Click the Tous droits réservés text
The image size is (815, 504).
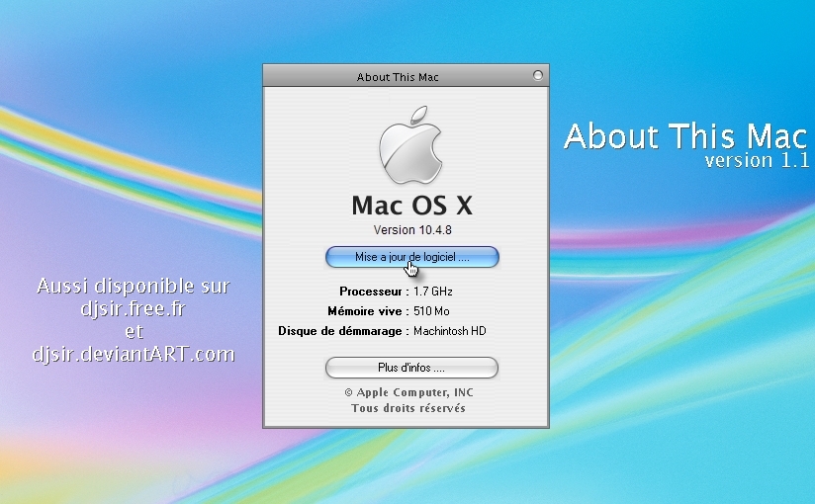tap(407, 408)
